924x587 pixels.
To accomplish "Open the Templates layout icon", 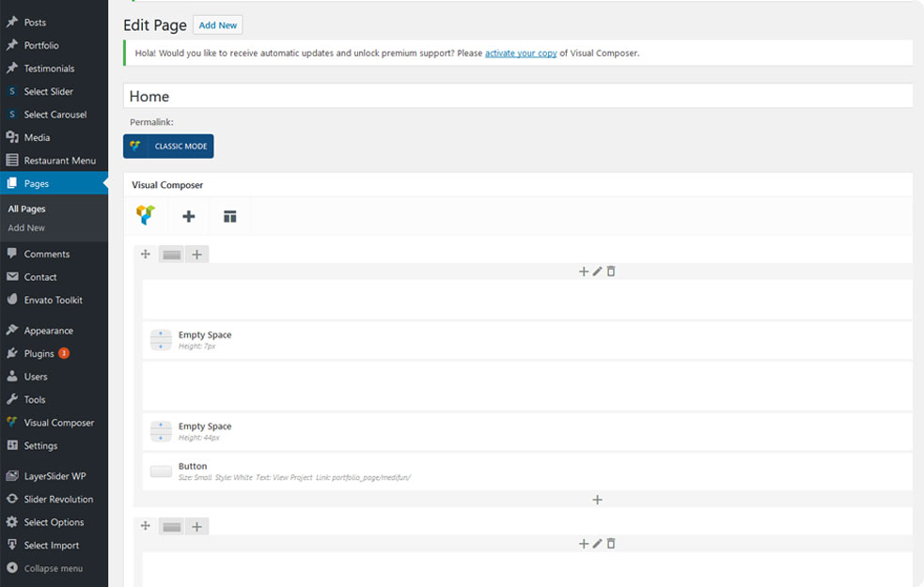I will (x=229, y=216).
